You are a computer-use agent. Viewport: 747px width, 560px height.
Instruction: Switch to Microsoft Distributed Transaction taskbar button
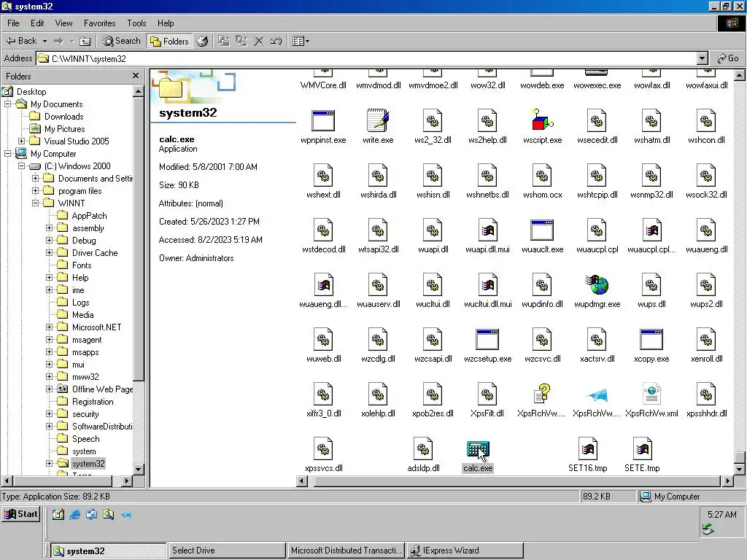pyautogui.click(x=347, y=551)
